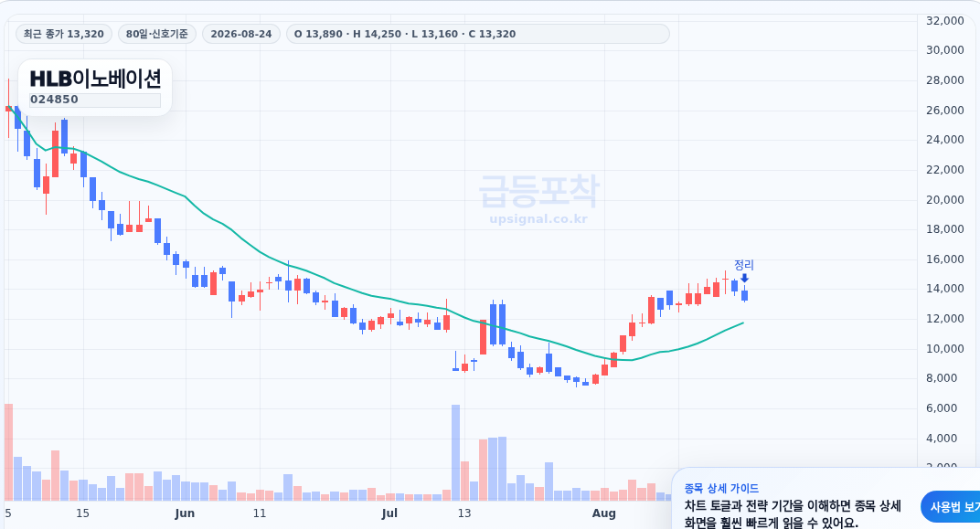The image size is (980, 529).
Task: Click the Aug label on time axis
Action: point(603,513)
